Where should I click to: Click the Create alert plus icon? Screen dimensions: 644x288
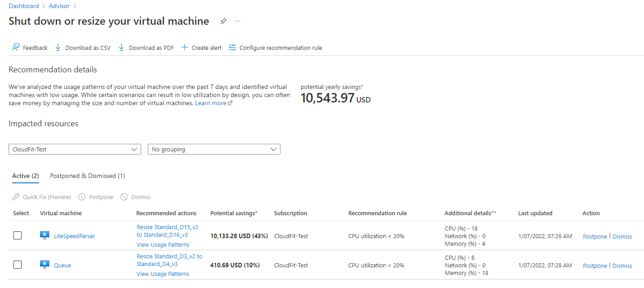pyautogui.click(x=185, y=48)
